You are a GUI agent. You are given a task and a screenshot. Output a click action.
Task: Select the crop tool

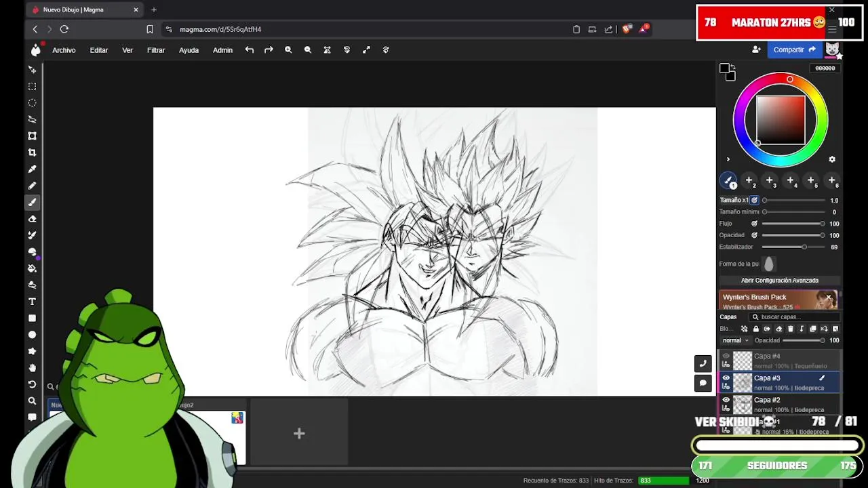pyautogui.click(x=32, y=152)
